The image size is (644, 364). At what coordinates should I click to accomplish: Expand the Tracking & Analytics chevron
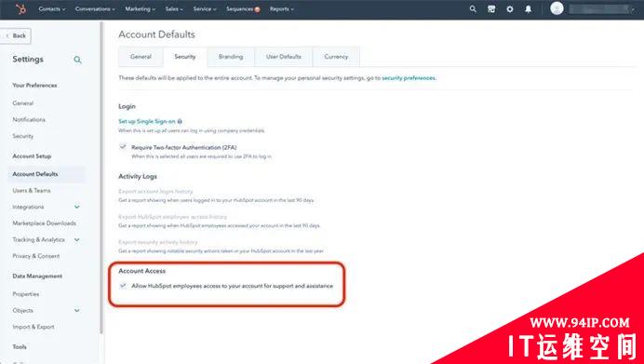tap(77, 239)
